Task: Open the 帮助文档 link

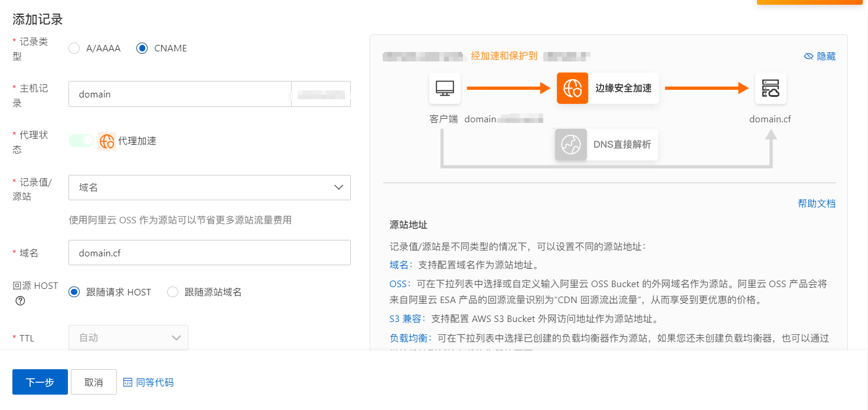Action: coord(816,203)
